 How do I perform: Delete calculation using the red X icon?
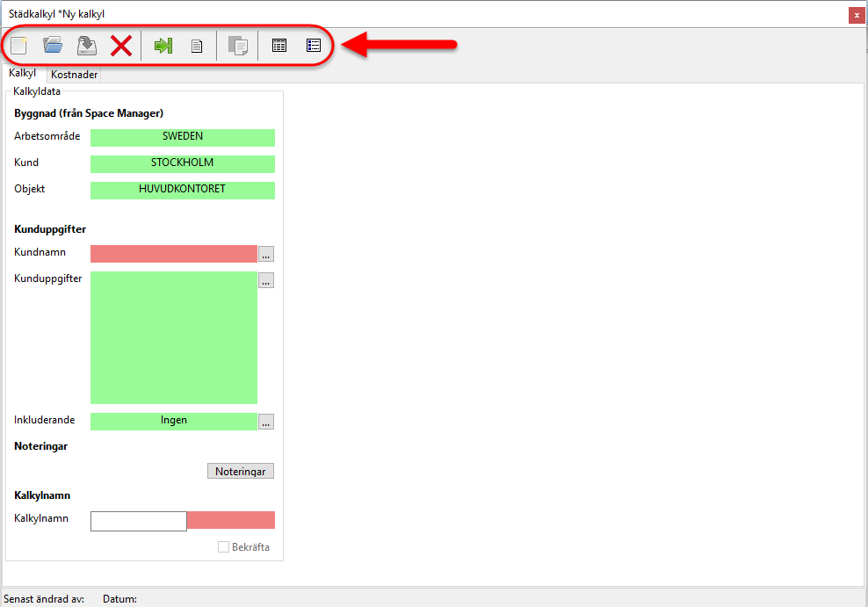coord(121,46)
